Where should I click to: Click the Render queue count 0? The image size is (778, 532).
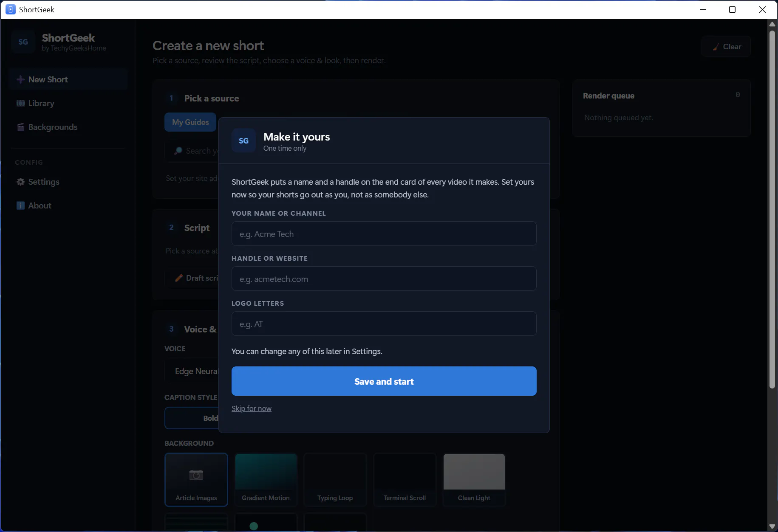(x=738, y=95)
